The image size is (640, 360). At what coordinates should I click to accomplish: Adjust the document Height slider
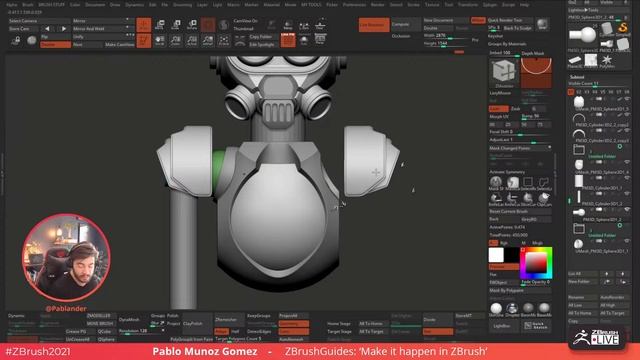[x=446, y=43]
